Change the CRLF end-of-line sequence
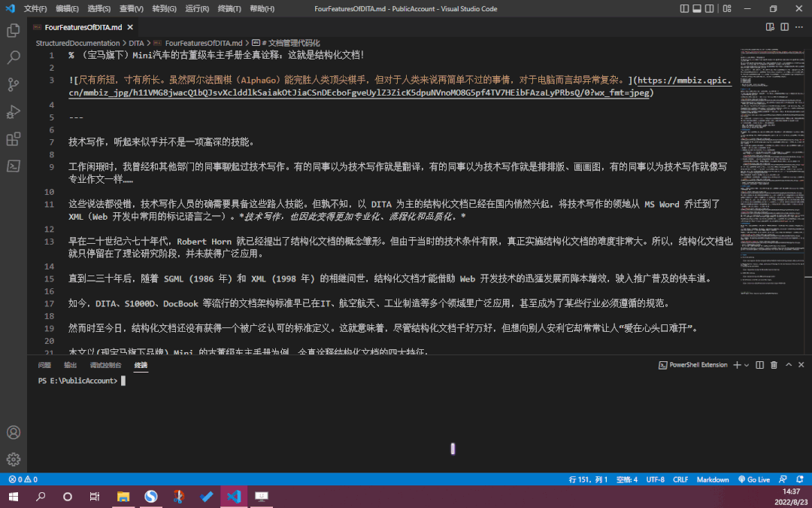 (x=680, y=479)
